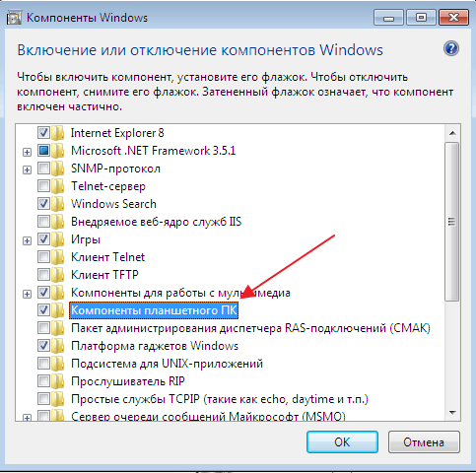Expand the SNMP-протокол tree node
476x473 pixels.
[x=27, y=169]
